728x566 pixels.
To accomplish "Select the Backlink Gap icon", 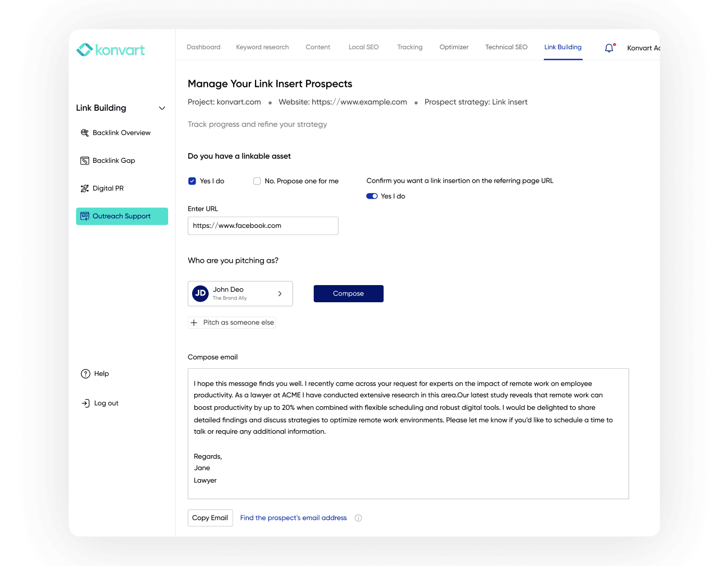I will tap(85, 160).
